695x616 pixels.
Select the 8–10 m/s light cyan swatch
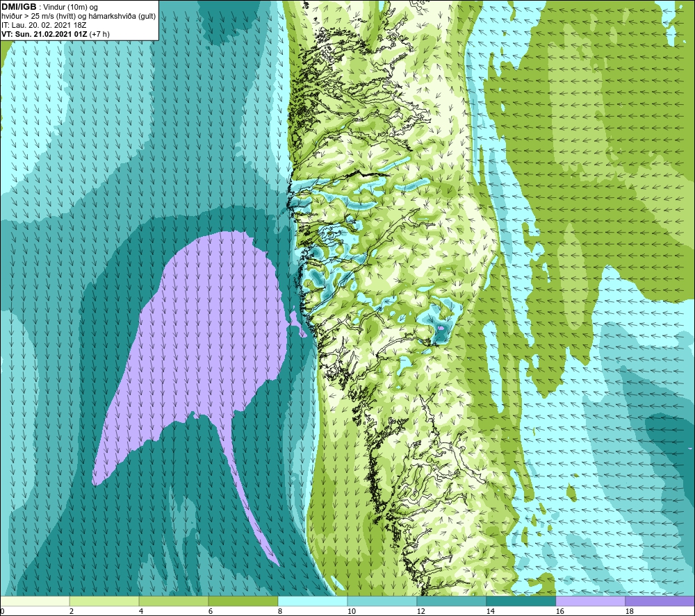313,601
